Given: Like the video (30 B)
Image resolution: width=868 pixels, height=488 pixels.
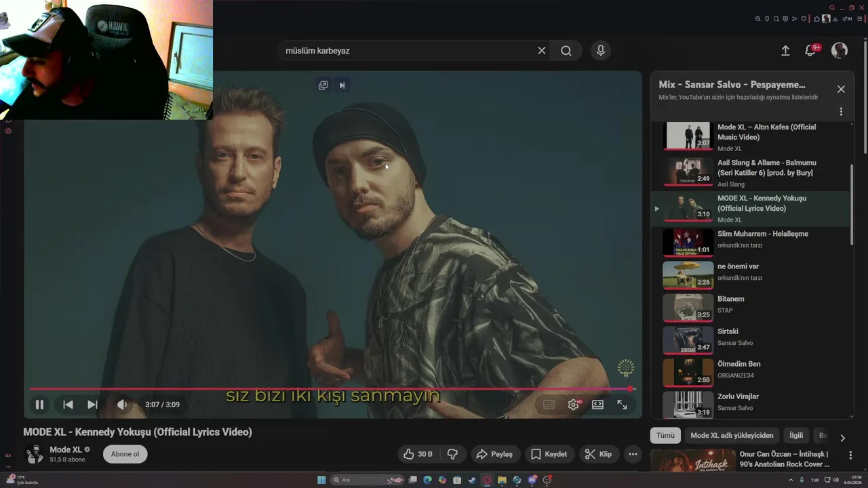Looking at the screenshot, I should click(418, 454).
